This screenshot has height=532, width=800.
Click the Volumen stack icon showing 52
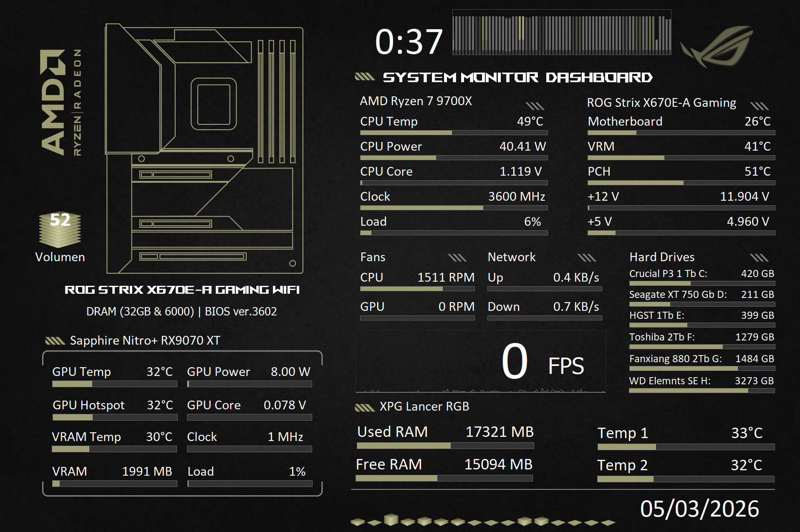coord(60,230)
